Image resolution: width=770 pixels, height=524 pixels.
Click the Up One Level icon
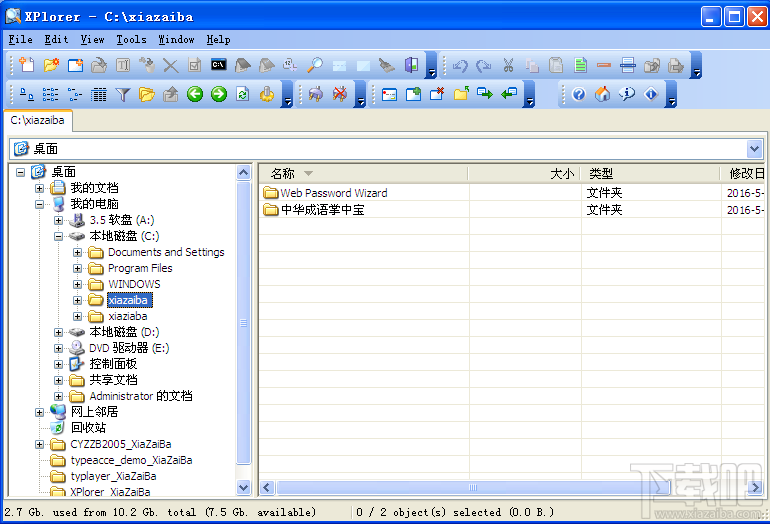click(170, 94)
